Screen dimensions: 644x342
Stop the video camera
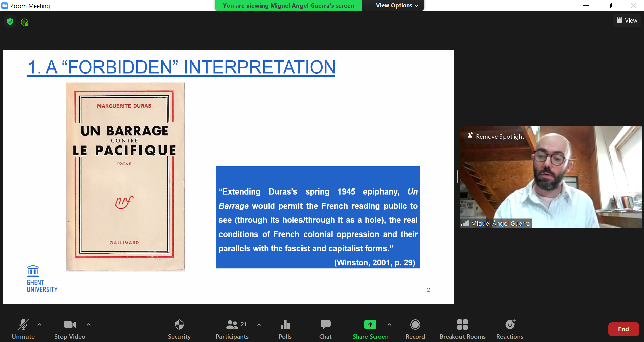point(70,329)
